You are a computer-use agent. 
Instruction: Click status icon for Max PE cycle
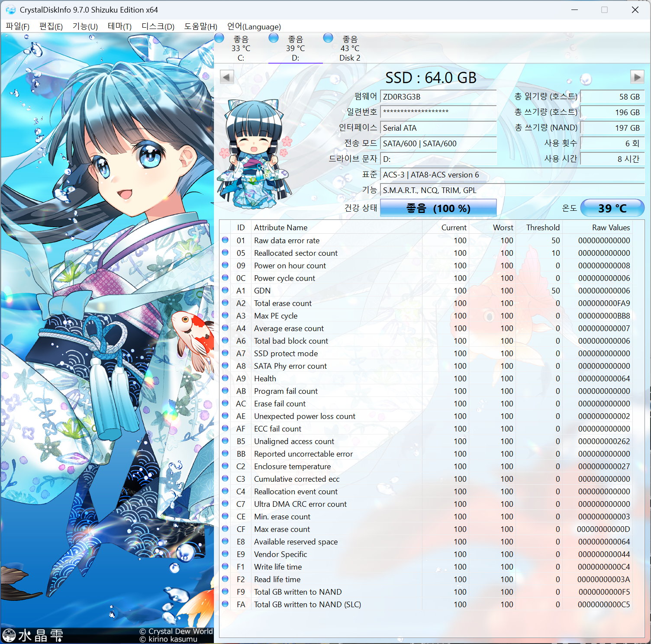click(225, 315)
